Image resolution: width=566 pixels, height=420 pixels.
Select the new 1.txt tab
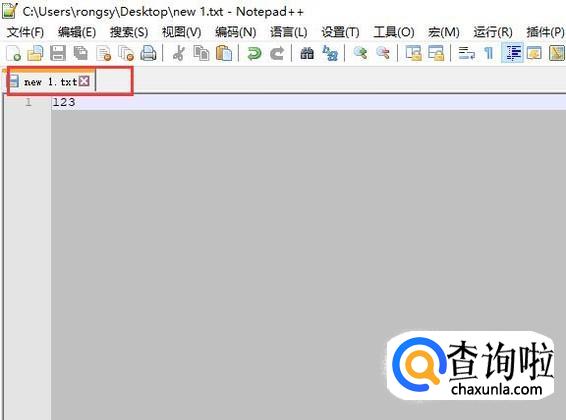(x=49, y=82)
